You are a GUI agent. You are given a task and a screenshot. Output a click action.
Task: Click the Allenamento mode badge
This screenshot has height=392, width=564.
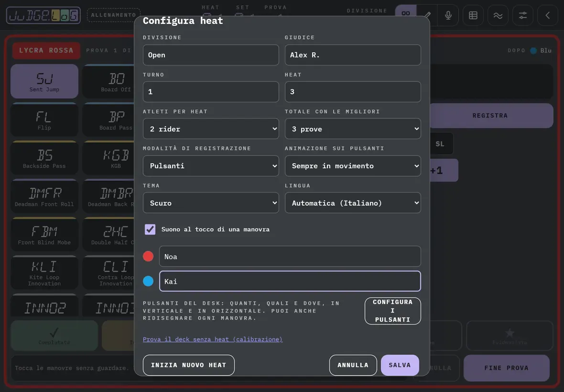pos(114,15)
